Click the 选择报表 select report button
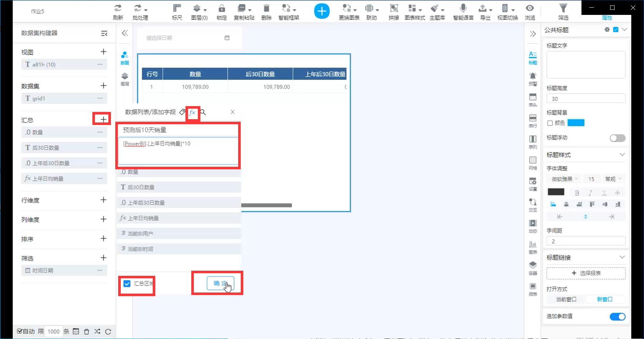The height and width of the screenshot is (339, 644). (x=586, y=273)
